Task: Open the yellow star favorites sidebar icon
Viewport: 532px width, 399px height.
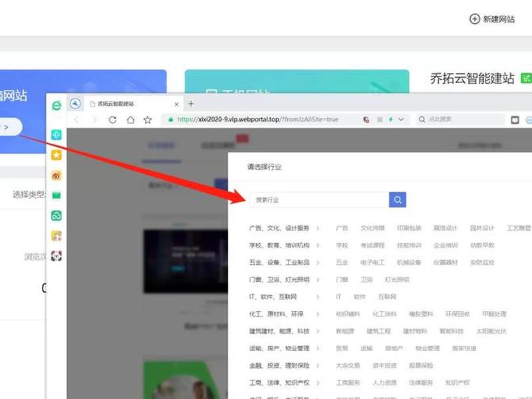Action: click(x=57, y=155)
